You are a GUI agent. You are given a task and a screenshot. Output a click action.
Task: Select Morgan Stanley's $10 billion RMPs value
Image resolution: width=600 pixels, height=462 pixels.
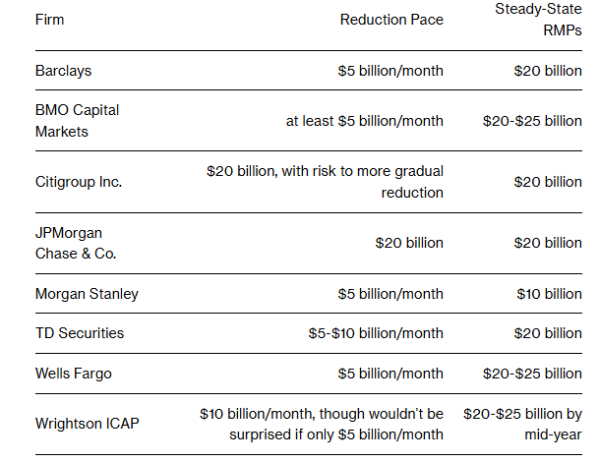[x=548, y=294]
